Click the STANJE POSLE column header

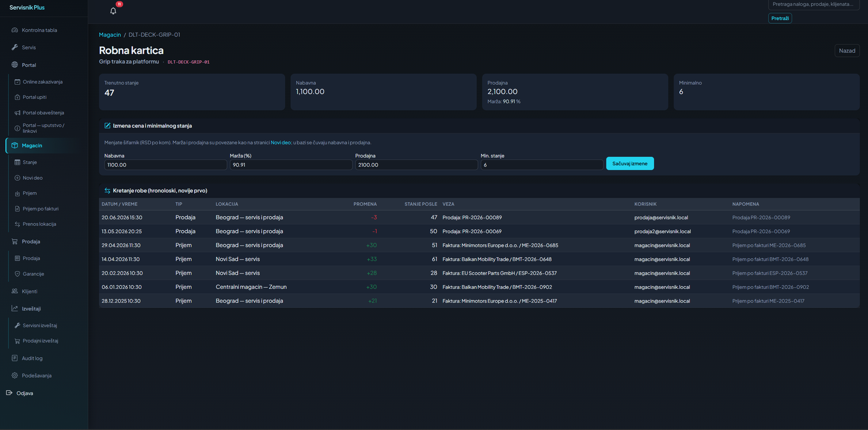(x=420, y=204)
